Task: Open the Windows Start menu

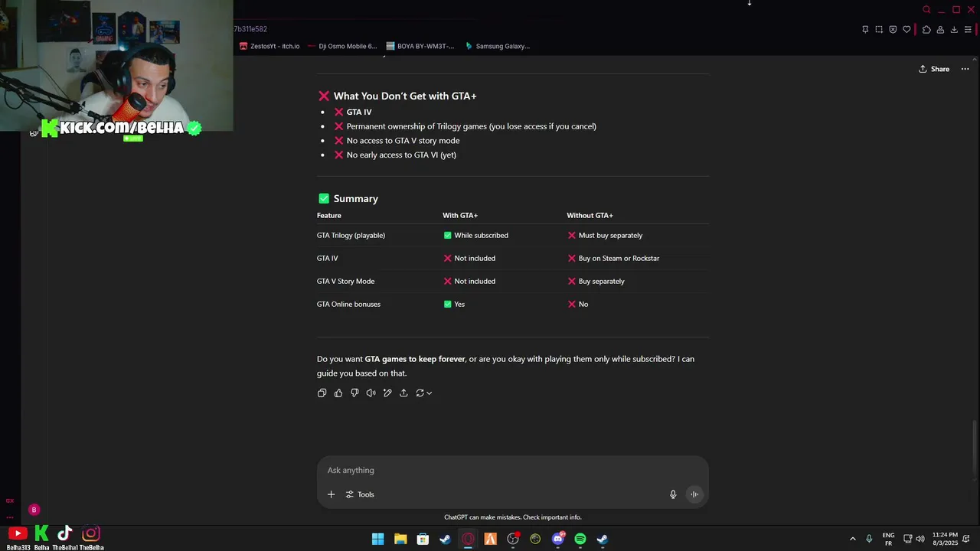Action: 377,539
